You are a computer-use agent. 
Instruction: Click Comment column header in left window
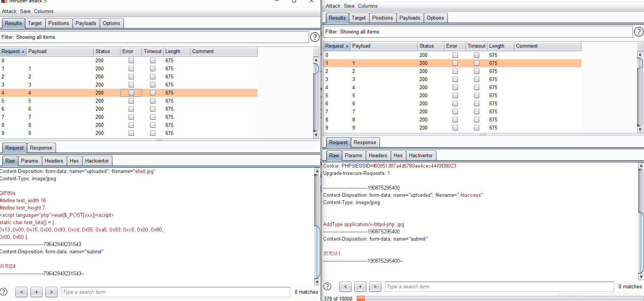click(224, 51)
